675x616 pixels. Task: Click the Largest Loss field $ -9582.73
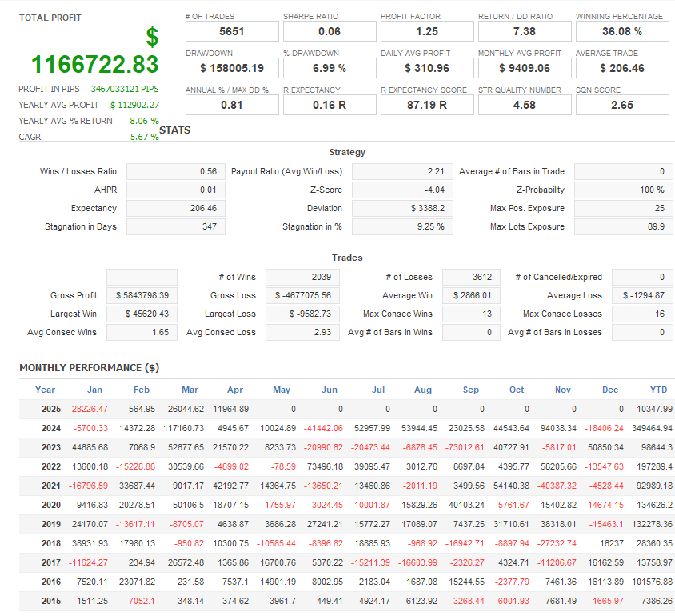[x=302, y=314]
